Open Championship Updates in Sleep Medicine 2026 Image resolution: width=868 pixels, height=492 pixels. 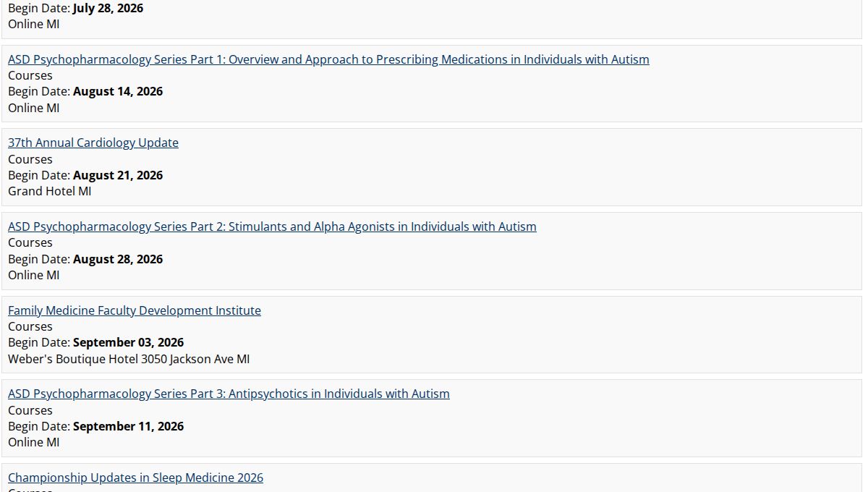coord(135,478)
